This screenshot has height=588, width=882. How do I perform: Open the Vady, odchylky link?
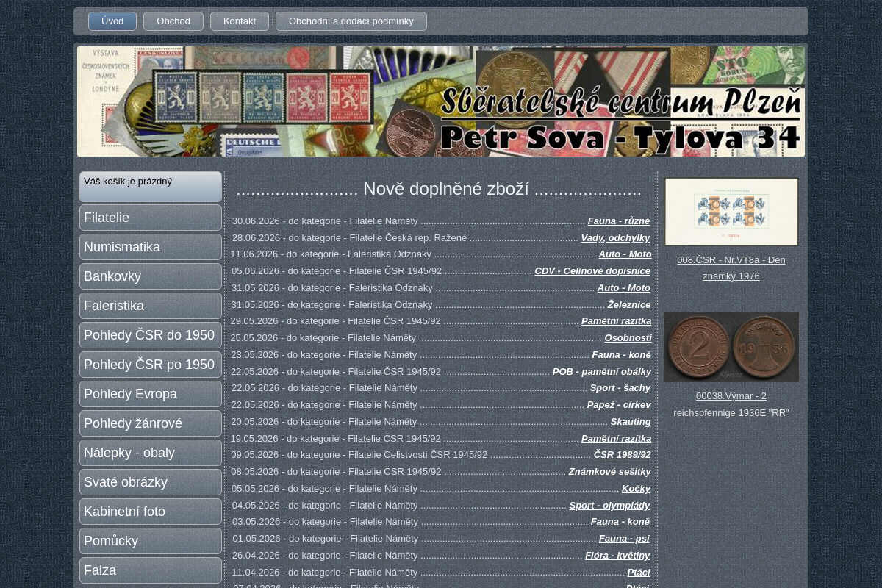615,237
